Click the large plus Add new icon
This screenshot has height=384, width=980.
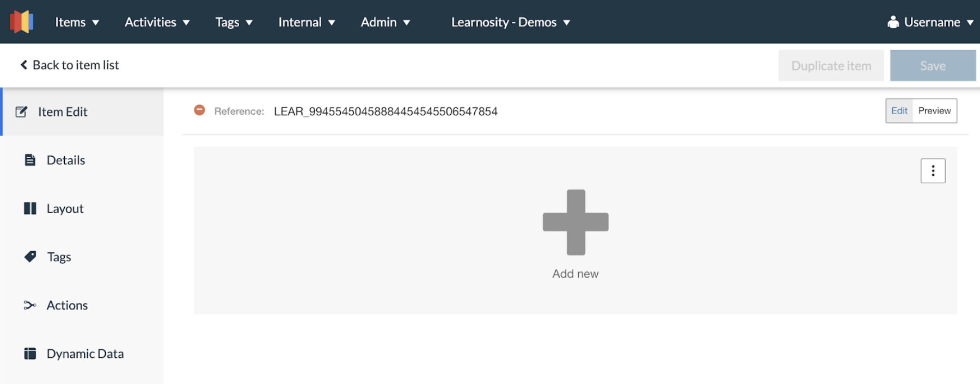pos(575,222)
